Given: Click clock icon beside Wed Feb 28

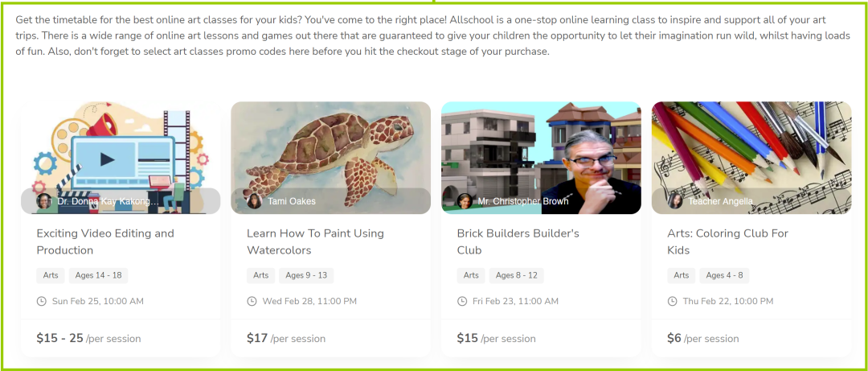Looking at the screenshot, I should [252, 301].
